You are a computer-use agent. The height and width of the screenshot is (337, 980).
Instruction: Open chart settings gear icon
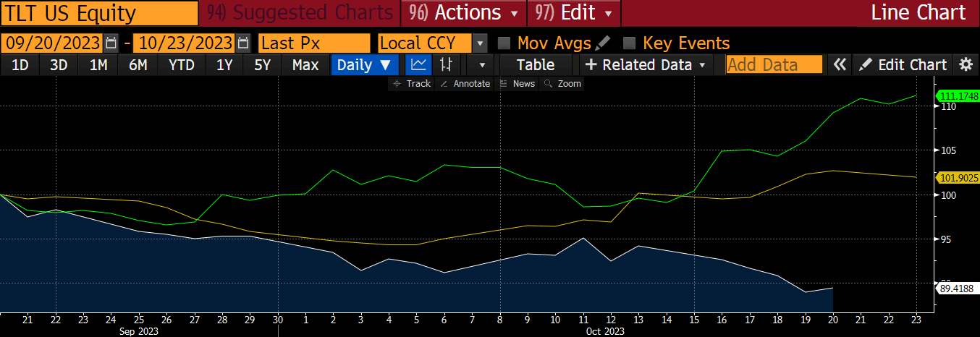(x=965, y=64)
